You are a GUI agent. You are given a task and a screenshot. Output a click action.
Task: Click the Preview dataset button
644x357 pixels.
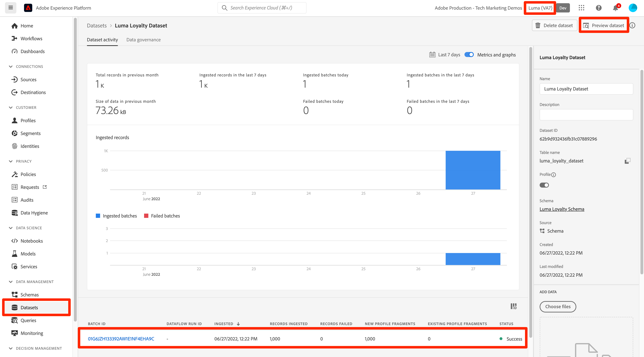point(604,25)
